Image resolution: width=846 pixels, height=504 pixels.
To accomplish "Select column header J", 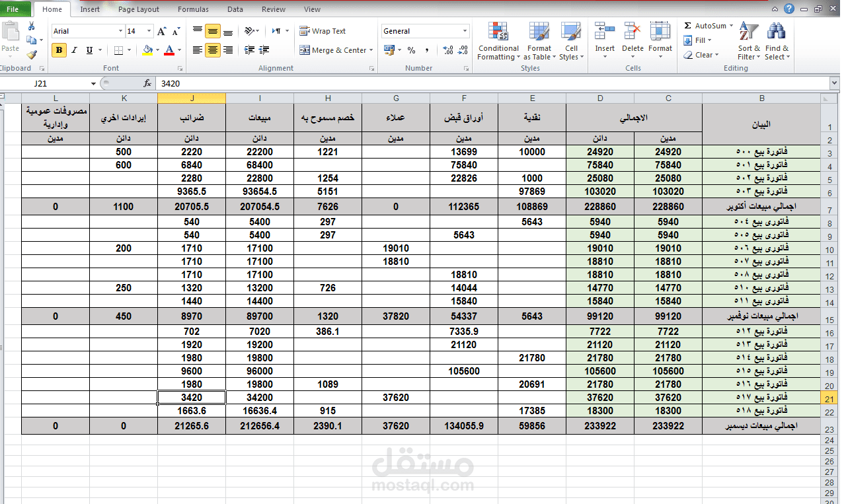I will click(192, 98).
